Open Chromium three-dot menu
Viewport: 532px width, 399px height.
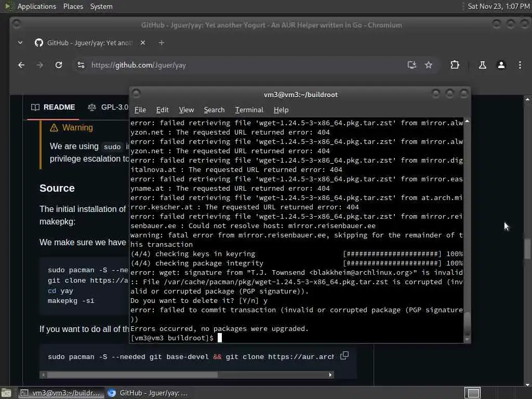pyautogui.click(x=520, y=65)
